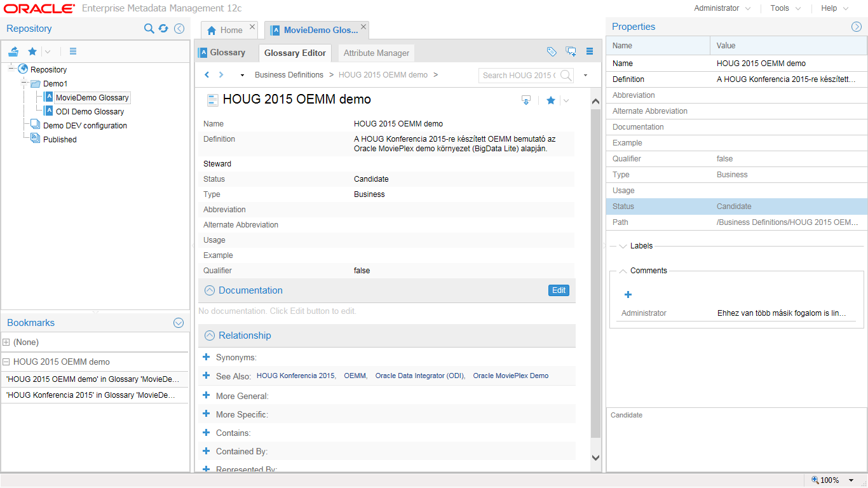
Task: Click the globe icon beside Repository root
Action: [23, 69]
